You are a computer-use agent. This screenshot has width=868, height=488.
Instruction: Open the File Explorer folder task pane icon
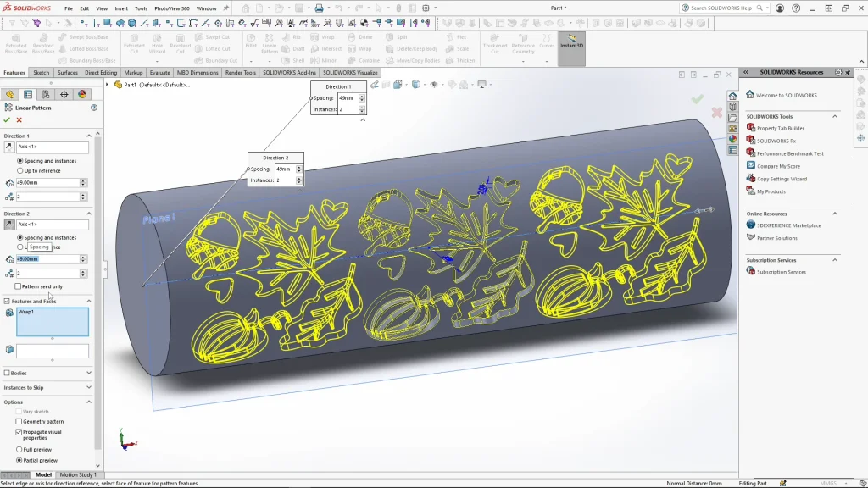point(732,118)
